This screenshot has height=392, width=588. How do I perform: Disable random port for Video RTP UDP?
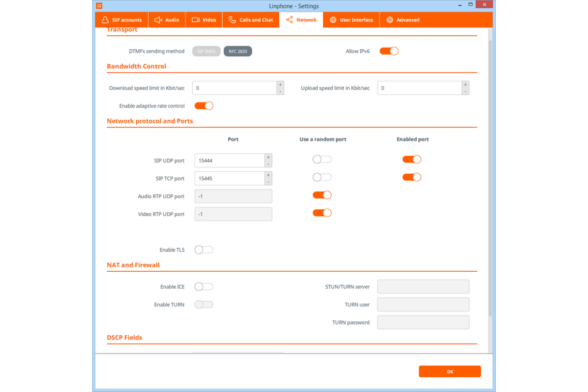pos(322,213)
